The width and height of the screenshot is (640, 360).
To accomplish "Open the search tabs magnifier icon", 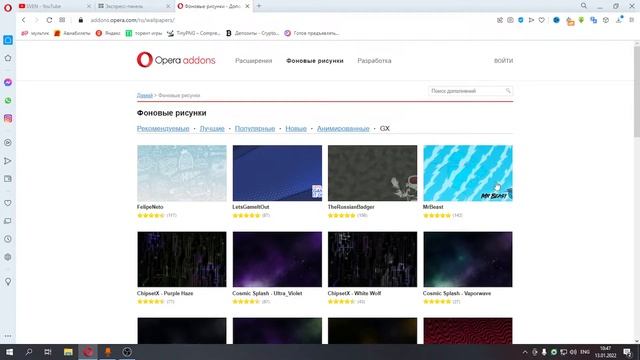I will [x=584, y=6].
